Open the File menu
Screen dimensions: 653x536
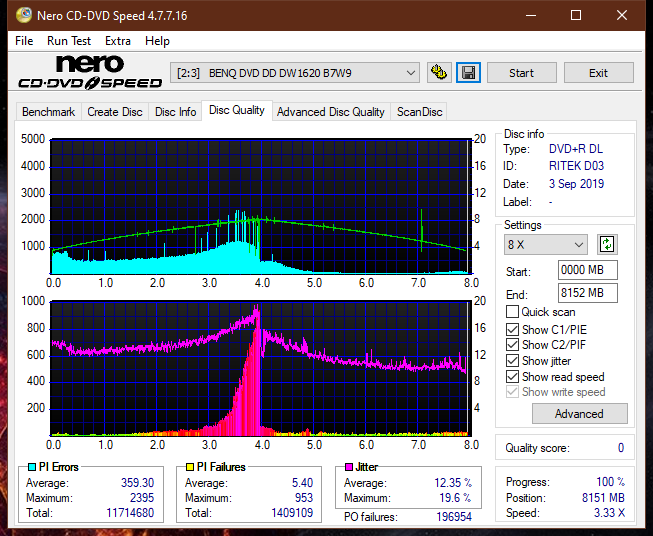[x=24, y=41]
